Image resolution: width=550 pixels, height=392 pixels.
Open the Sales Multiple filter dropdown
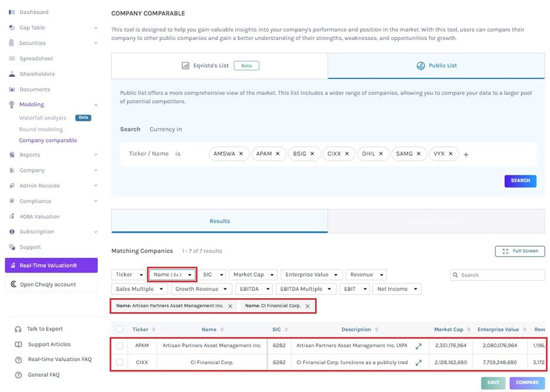click(139, 289)
